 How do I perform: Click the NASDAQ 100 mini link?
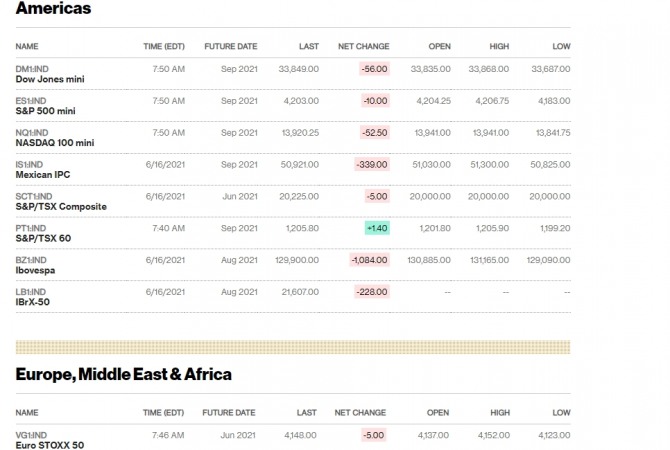[x=55, y=143]
